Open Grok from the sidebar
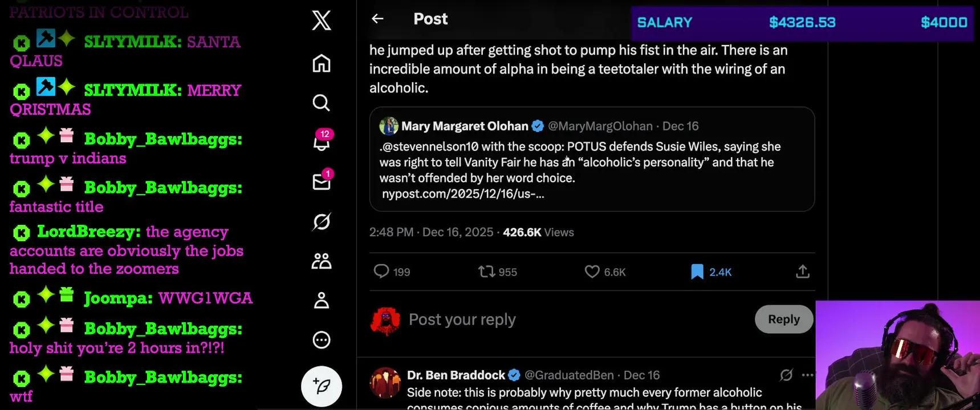 [322, 222]
